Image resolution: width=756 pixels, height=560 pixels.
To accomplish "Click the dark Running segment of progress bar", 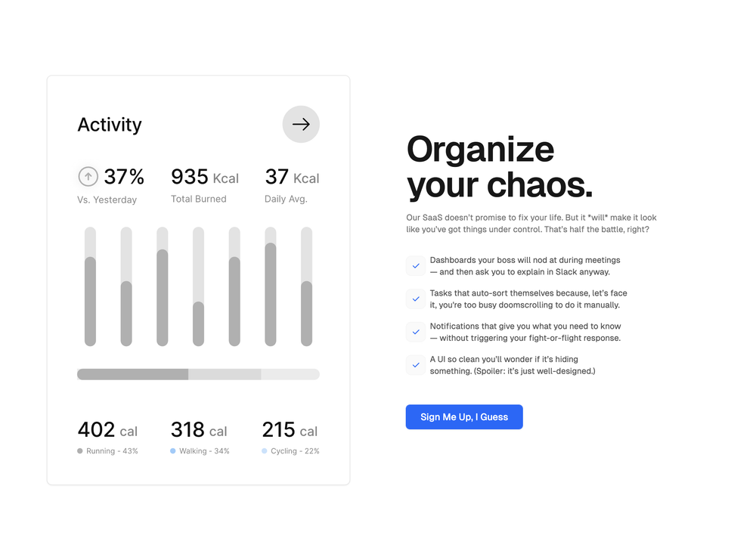I will (x=132, y=374).
